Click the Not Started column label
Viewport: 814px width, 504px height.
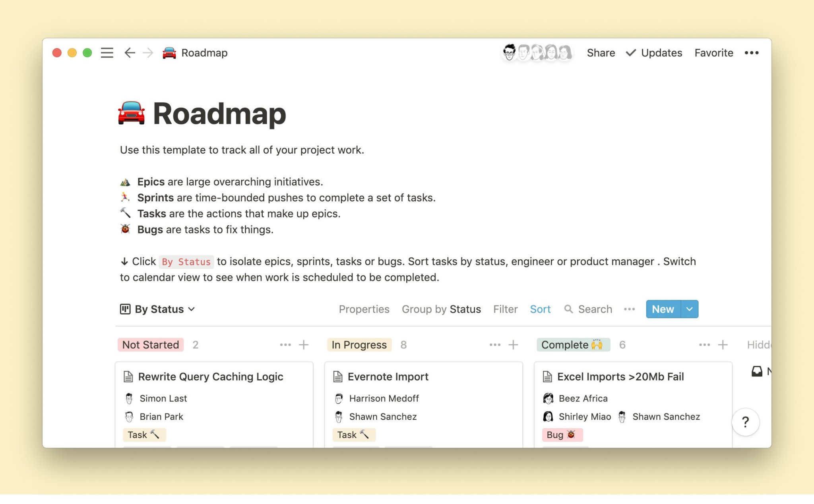pyautogui.click(x=151, y=345)
